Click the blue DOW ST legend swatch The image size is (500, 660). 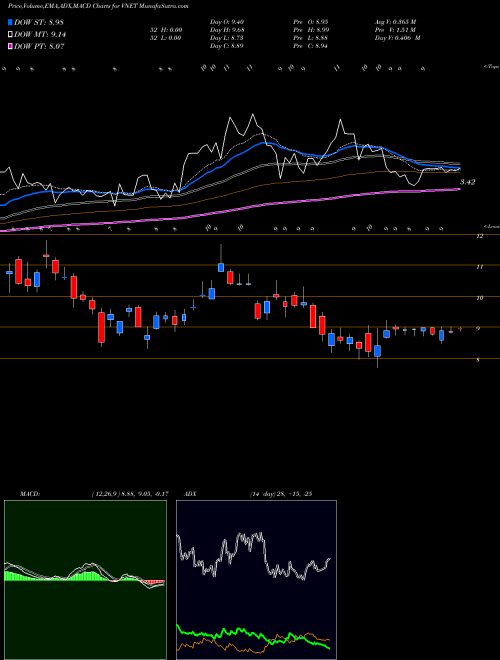(x=10, y=22)
